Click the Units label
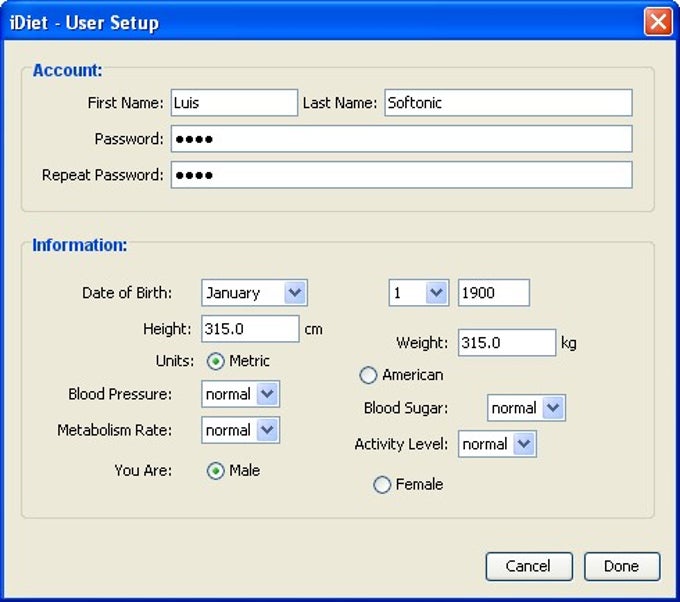The width and height of the screenshot is (680, 602). click(x=175, y=361)
